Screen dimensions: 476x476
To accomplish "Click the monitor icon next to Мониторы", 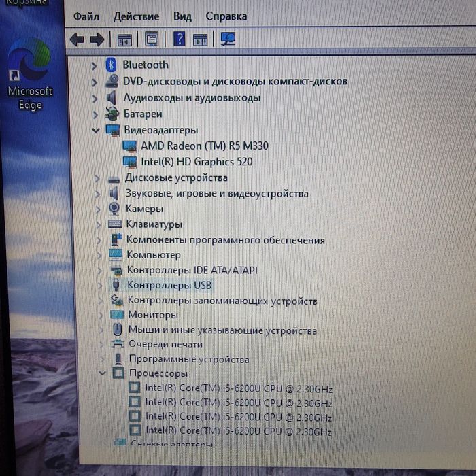I will (x=117, y=315).
